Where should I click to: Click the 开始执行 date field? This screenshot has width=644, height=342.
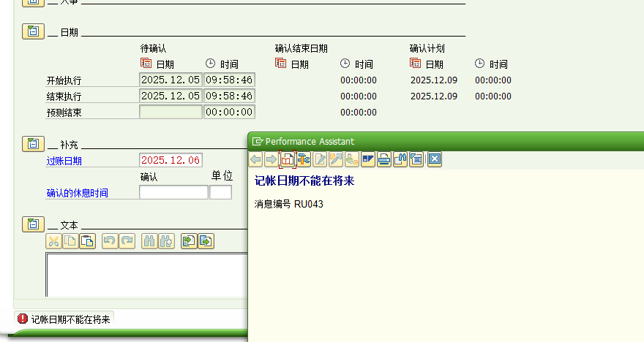click(x=170, y=80)
